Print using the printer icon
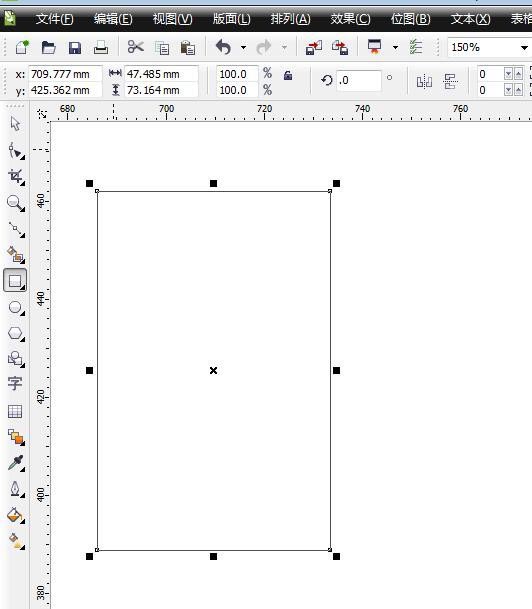The image size is (532, 609). point(101,47)
